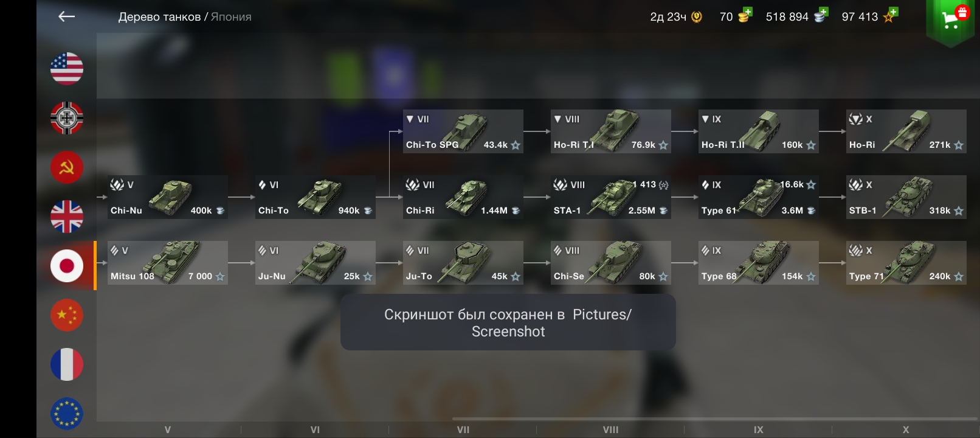
Task: Select the Mitsu 108 tank
Action: [168, 263]
